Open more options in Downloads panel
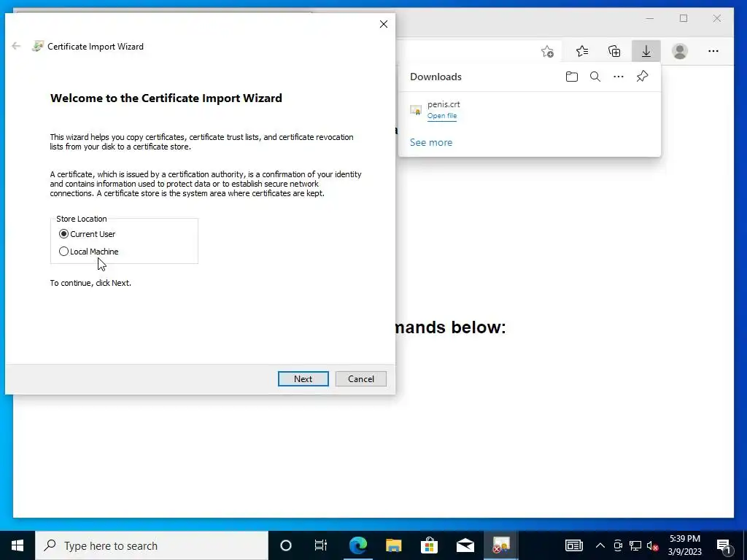 [619, 77]
